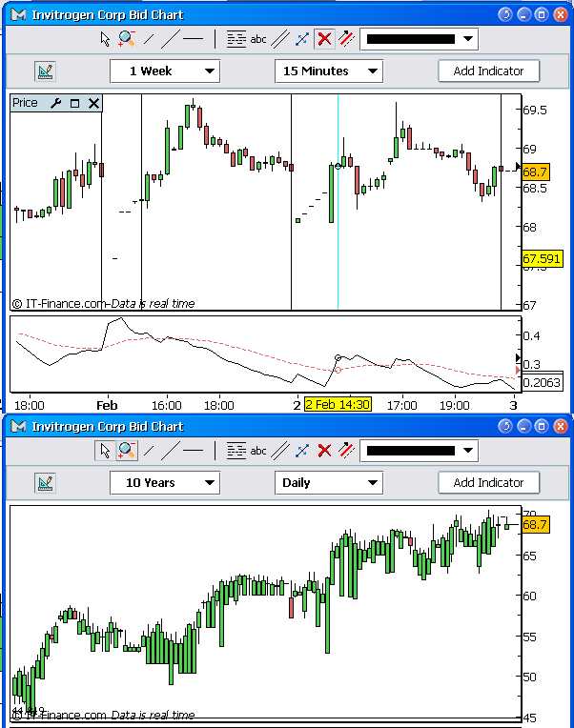Choose the long trend line tool, bottom chart
574x728 pixels.
[x=170, y=451]
